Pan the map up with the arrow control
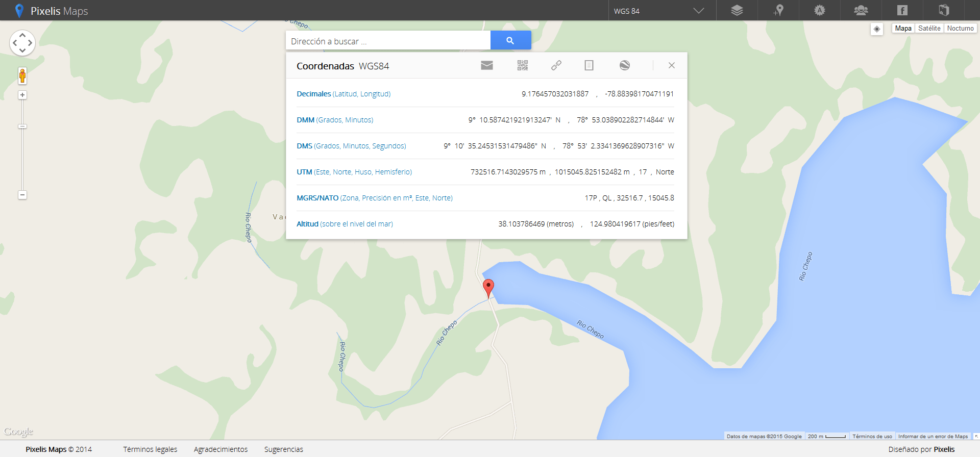Screen dimensions: 980x457 (22, 35)
